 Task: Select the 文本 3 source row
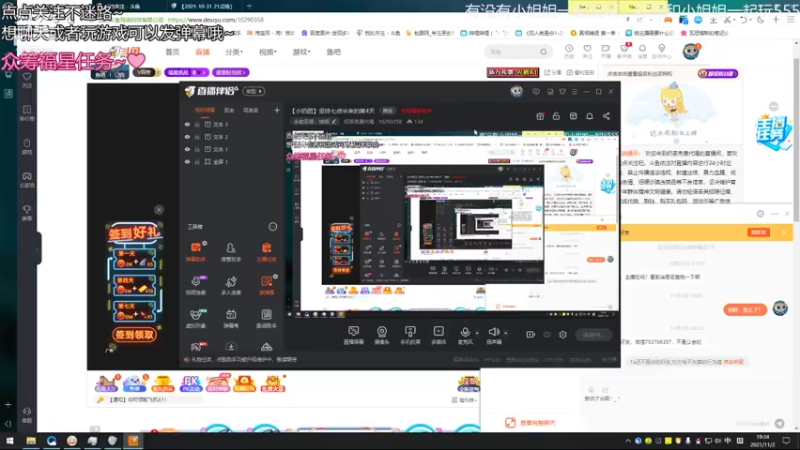pos(232,124)
